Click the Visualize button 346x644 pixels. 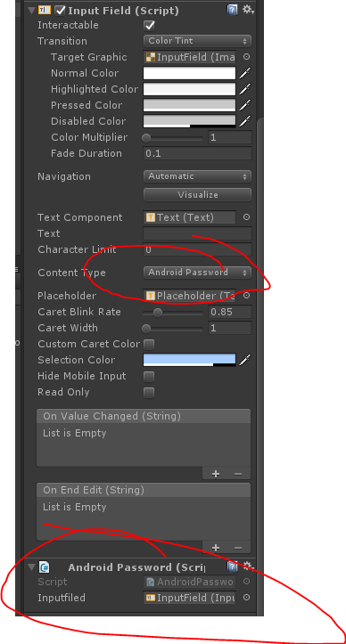pos(197,195)
